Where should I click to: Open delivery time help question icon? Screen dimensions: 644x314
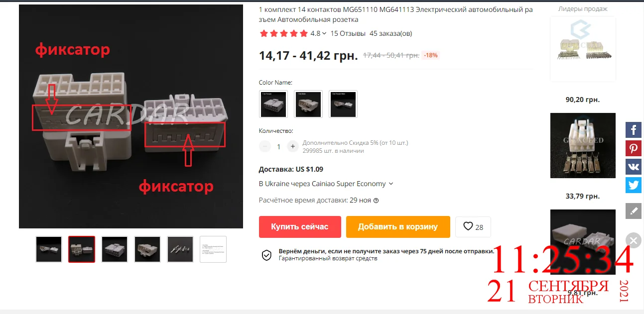point(376,201)
